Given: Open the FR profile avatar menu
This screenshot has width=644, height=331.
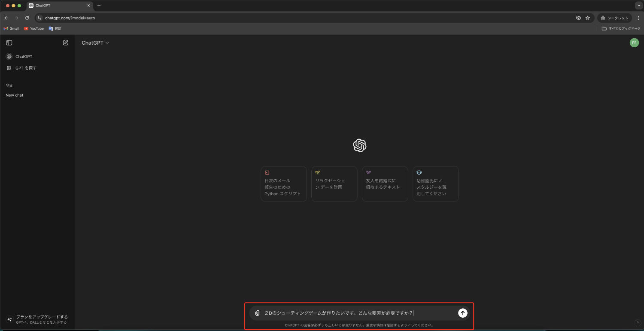Looking at the screenshot, I should point(634,43).
